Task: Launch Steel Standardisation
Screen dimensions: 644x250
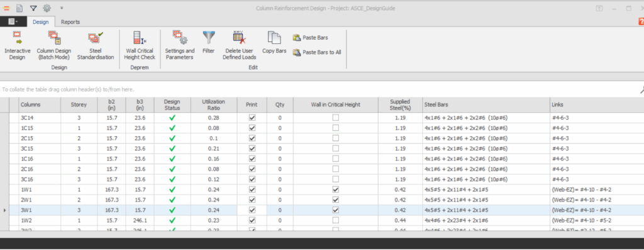Action: [x=96, y=45]
